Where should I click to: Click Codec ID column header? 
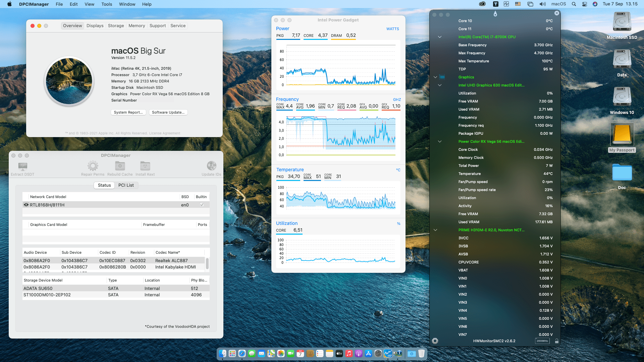coord(113,252)
